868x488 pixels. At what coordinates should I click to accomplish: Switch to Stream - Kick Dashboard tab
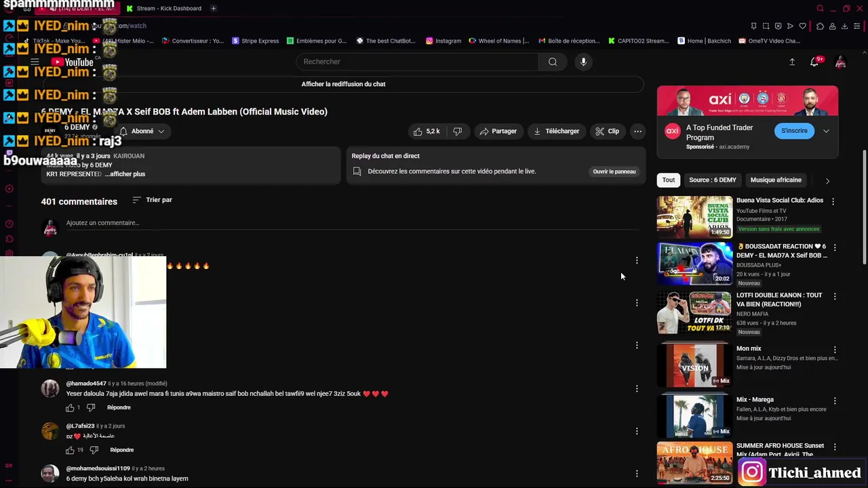pos(164,8)
